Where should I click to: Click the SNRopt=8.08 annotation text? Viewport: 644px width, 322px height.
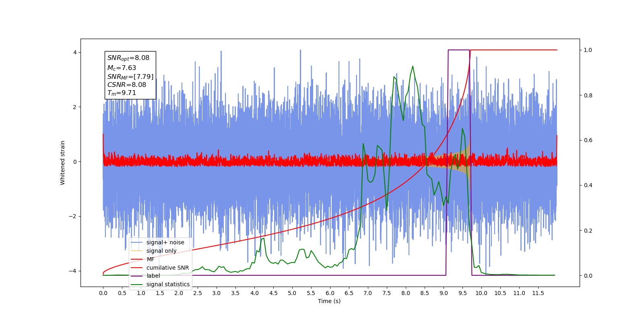[x=128, y=58]
